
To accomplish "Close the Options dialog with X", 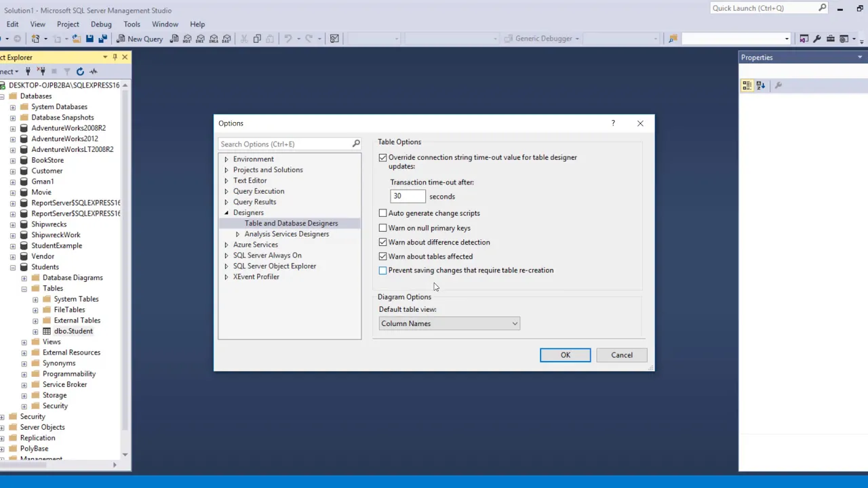I will coord(640,123).
